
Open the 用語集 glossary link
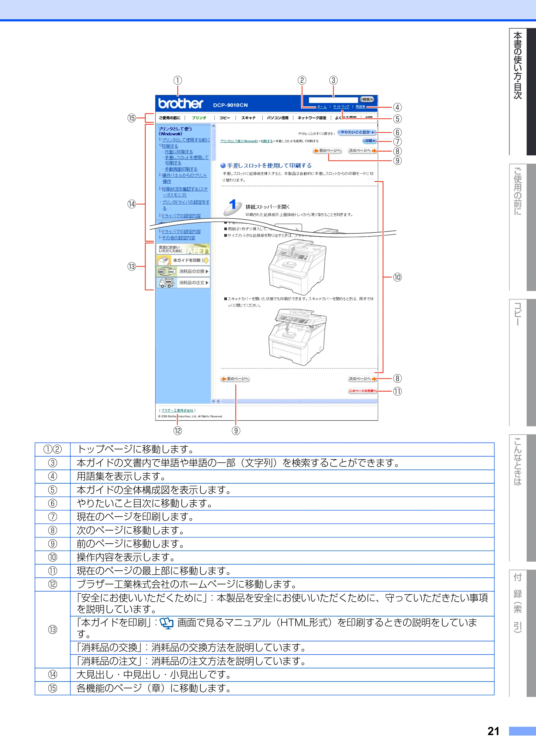pyautogui.click(x=360, y=107)
